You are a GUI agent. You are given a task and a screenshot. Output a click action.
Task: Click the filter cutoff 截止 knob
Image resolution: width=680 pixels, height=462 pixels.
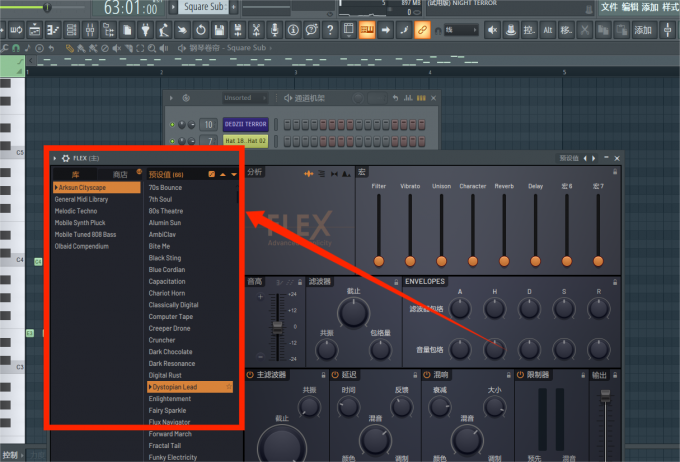pyautogui.click(x=353, y=313)
